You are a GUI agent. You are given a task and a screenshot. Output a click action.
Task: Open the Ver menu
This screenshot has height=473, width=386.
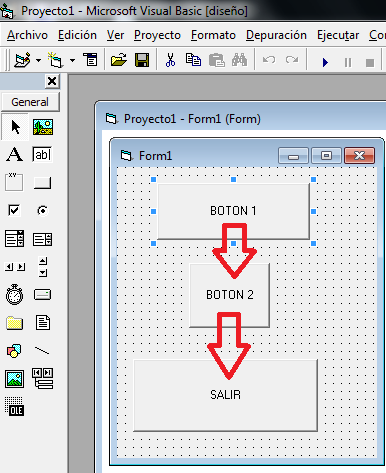click(x=115, y=35)
